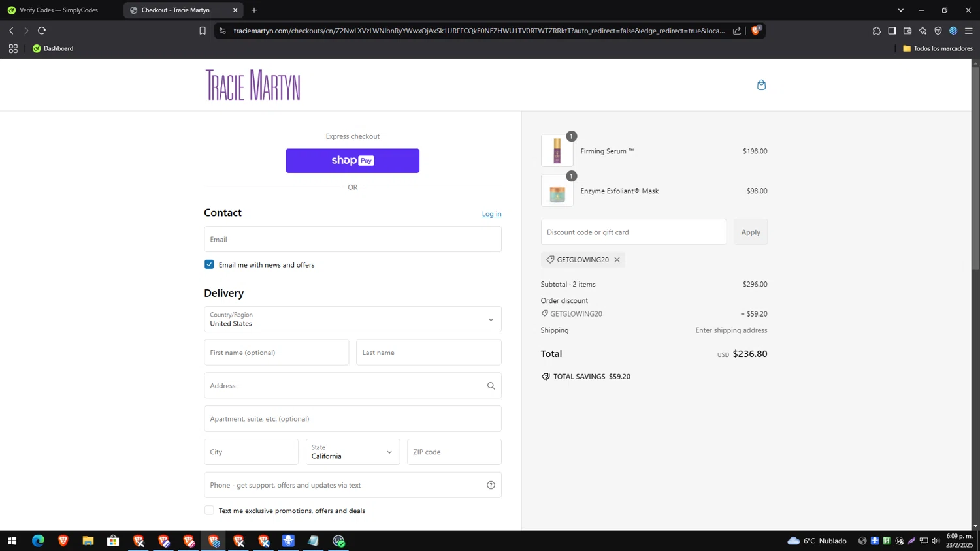
Task: Open the State dropdown showing California
Action: coord(352,452)
